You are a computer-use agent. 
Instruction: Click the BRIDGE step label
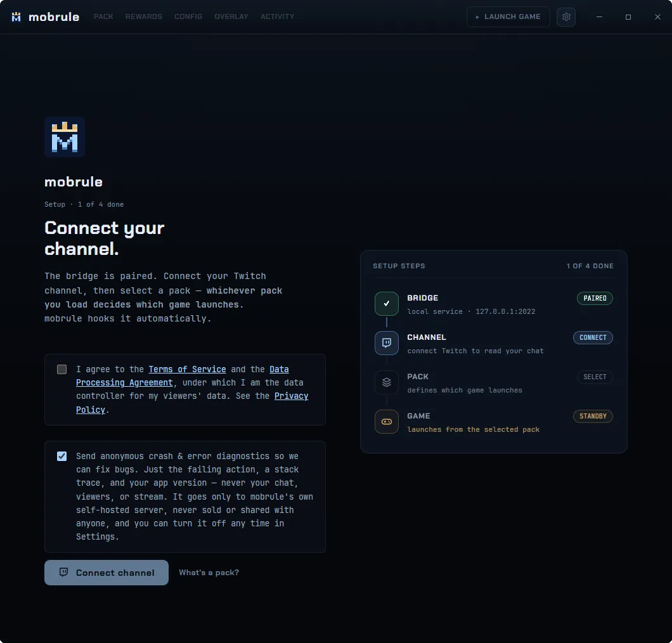423,298
